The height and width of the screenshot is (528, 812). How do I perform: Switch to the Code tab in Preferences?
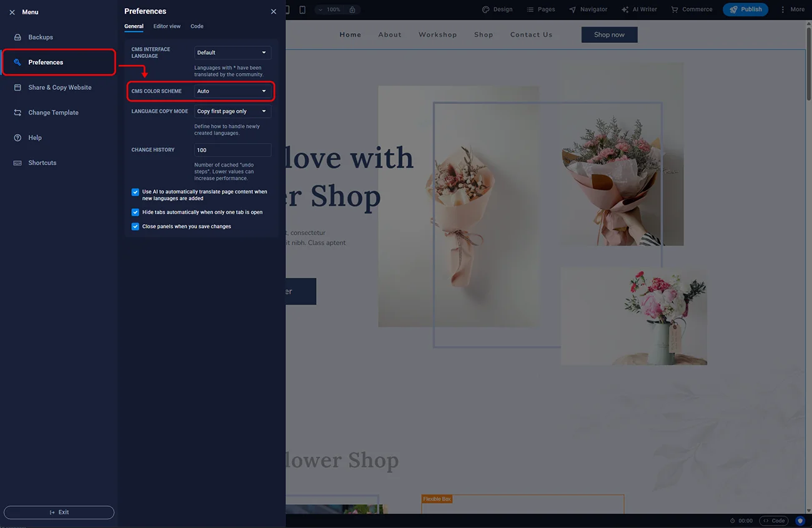coord(197,26)
